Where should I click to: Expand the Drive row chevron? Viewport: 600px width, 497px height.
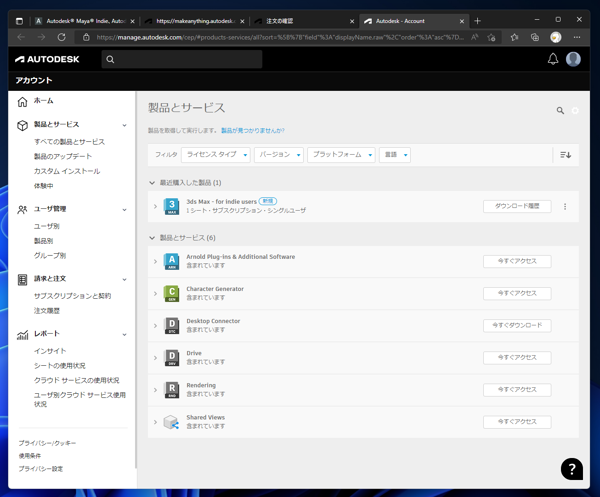(x=155, y=358)
